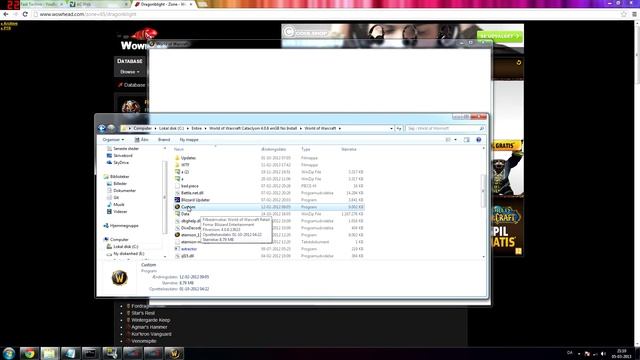Click Chrome back button

click(x=6, y=14)
